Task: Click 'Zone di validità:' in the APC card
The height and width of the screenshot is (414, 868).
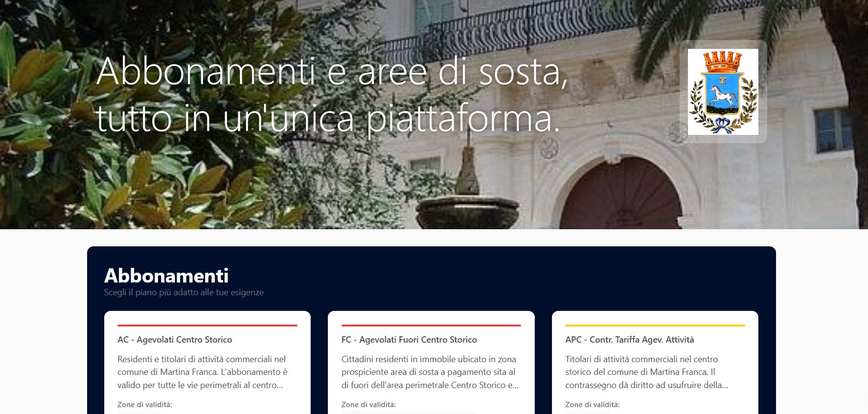Action: point(593,405)
